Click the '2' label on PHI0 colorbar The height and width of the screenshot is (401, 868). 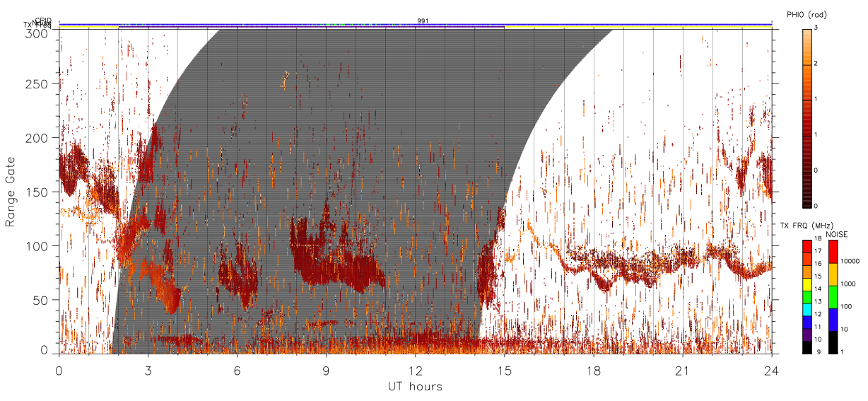pyautogui.click(x=816, y=64)
